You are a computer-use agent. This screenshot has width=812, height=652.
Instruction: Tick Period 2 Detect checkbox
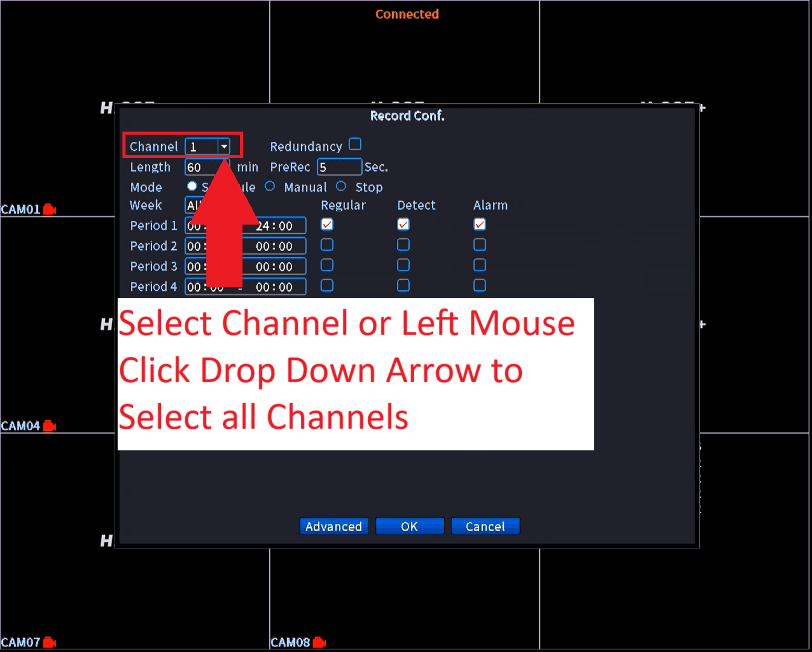click(404, 245)
